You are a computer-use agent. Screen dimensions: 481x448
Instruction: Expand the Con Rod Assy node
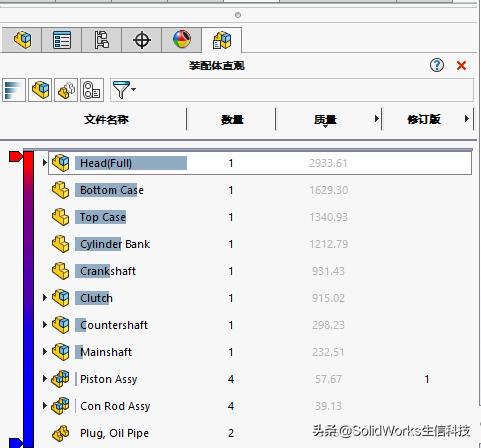[x=45, y=405]
